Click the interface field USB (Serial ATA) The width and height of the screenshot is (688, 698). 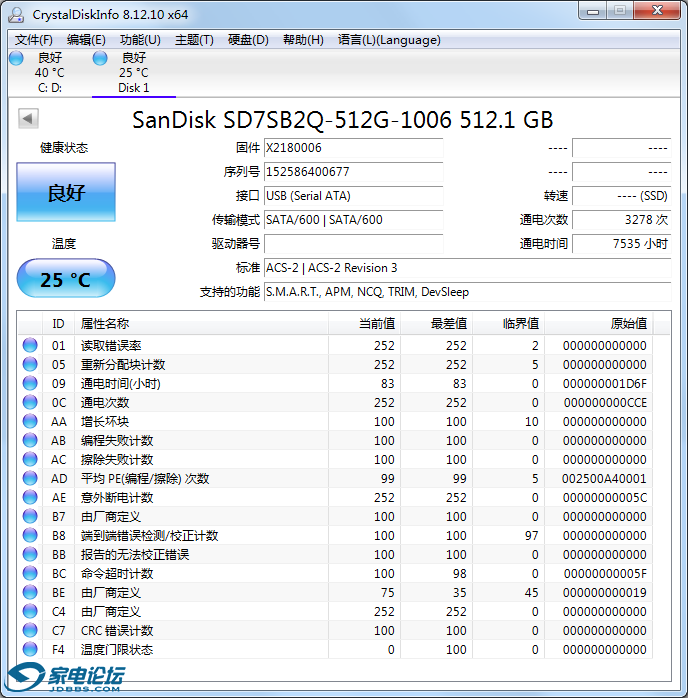(353, 196)
